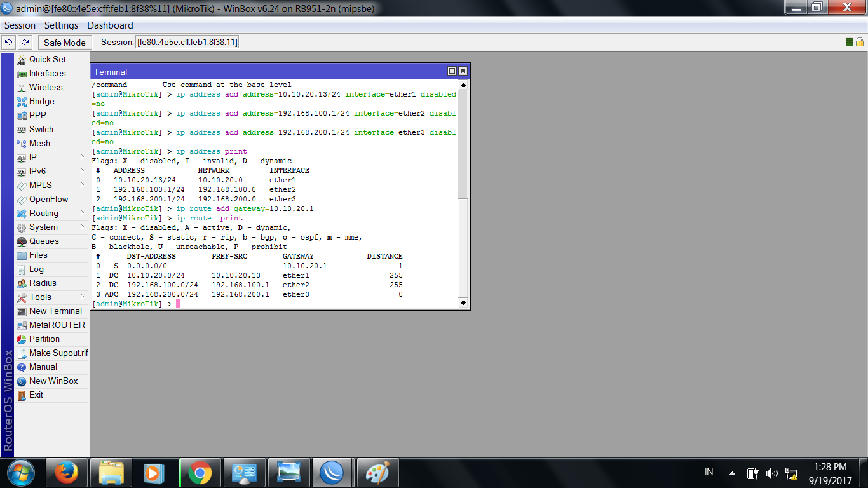Image resolution: width=868 pixels, height=488 pixels.
Task: Click the volume speaker tray icon
Action: click(772, 473)
